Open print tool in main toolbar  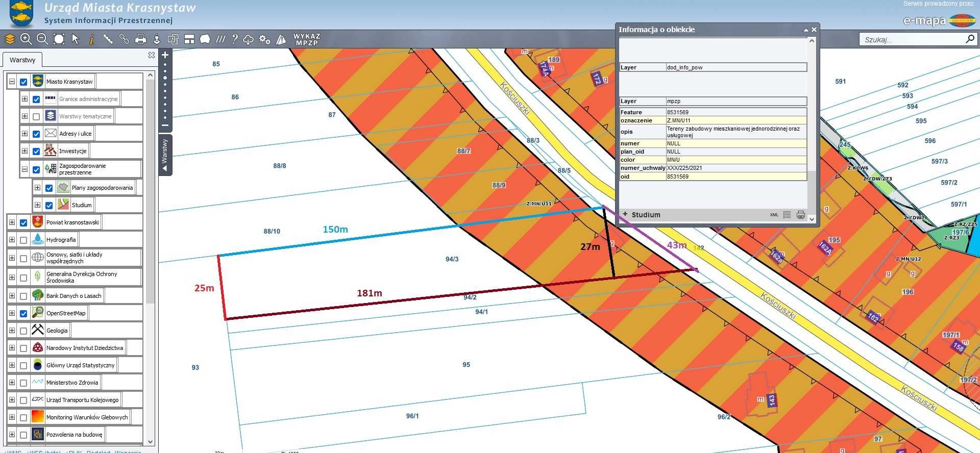coord(140,39)
